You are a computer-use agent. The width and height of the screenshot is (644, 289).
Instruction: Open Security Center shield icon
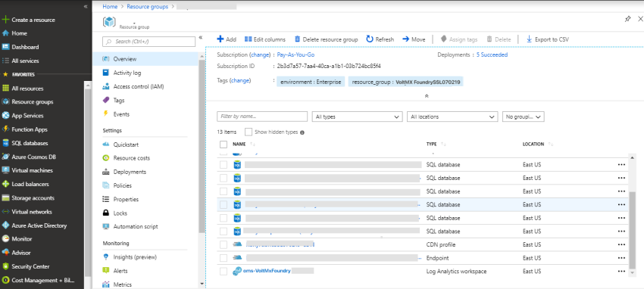(x=6, y=266)
